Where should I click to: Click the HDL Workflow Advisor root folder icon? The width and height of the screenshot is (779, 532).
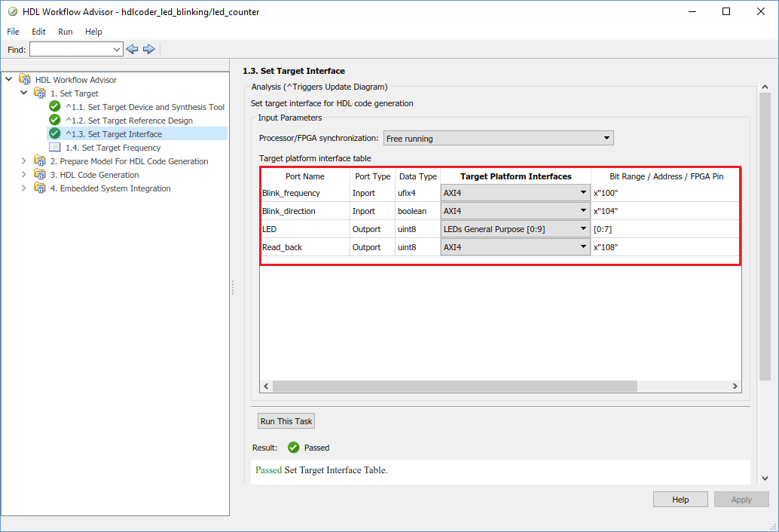[x=25, y=80]
